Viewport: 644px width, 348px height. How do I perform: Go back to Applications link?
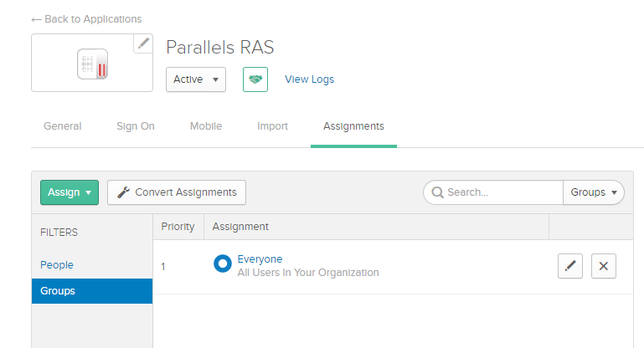(x=86, y=18)
